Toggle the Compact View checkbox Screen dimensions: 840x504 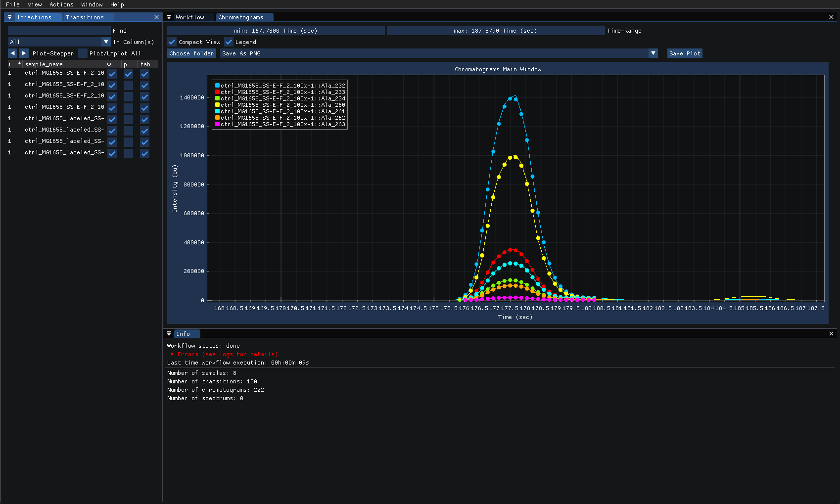(x=172, y=42)
